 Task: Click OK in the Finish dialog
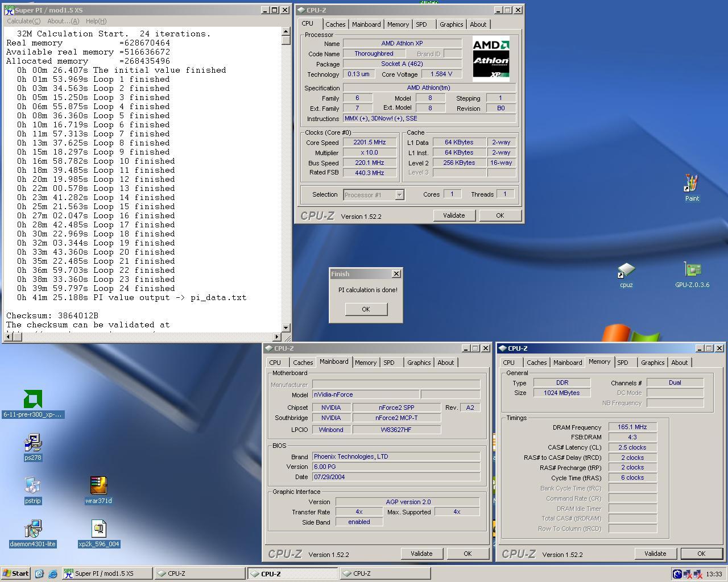click(366, 309)
